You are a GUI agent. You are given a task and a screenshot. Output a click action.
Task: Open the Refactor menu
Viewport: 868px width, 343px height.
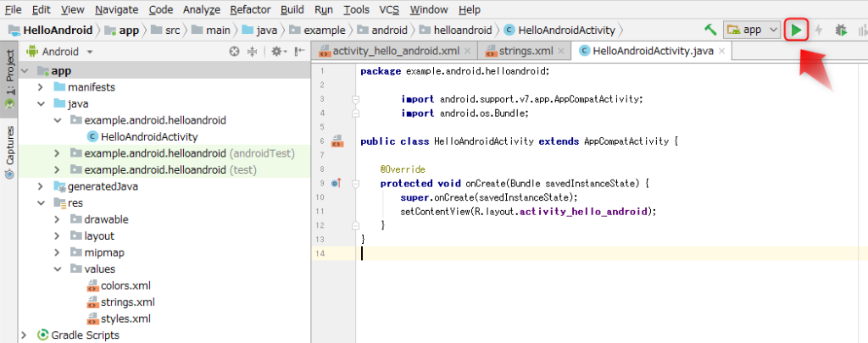250,9
